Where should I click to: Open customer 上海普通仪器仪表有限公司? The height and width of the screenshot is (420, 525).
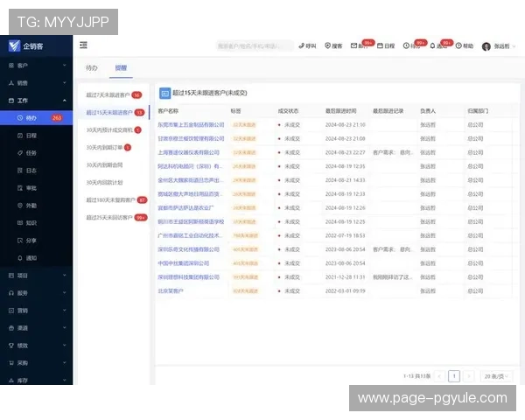pos(188,152)
